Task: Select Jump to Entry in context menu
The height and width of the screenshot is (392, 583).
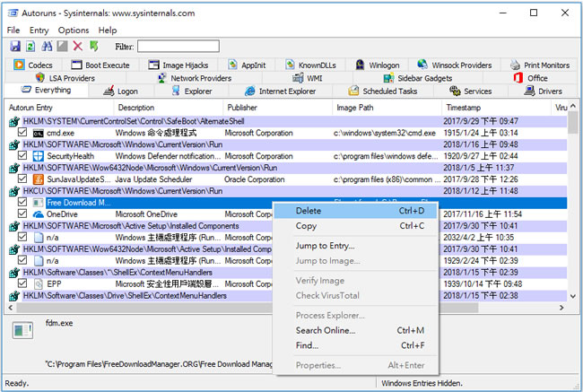Action: [x=356, y=246]
